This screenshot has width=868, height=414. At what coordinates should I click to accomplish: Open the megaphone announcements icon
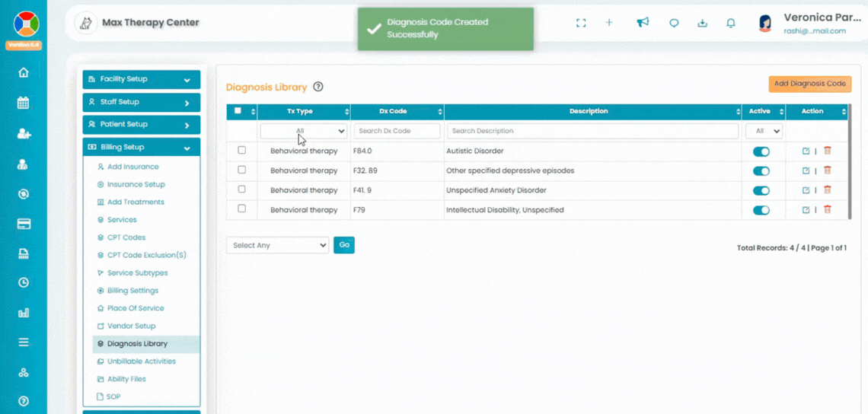pyautogui.click(x=642, y=23)
